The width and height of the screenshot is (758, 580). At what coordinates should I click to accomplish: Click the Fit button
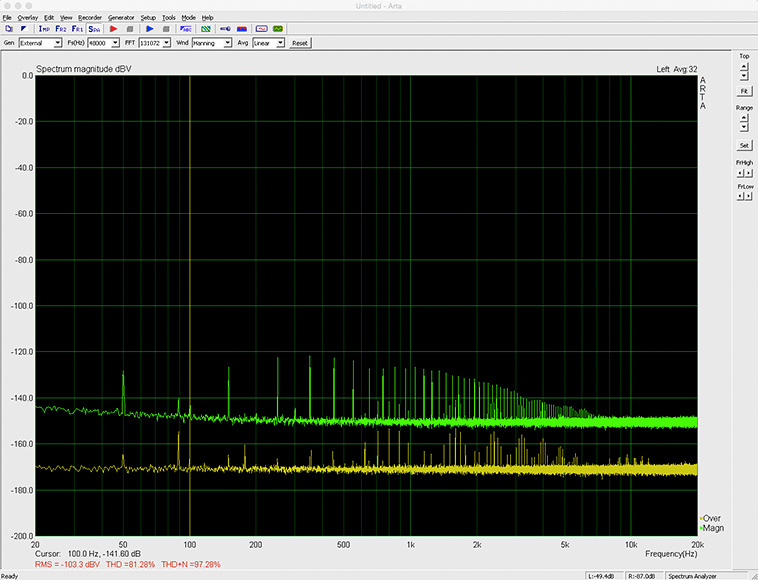click(744, 91)
